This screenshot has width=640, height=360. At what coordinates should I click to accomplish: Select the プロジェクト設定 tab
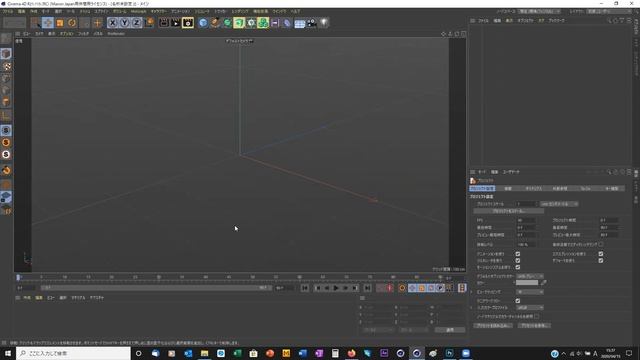point(482,189)
